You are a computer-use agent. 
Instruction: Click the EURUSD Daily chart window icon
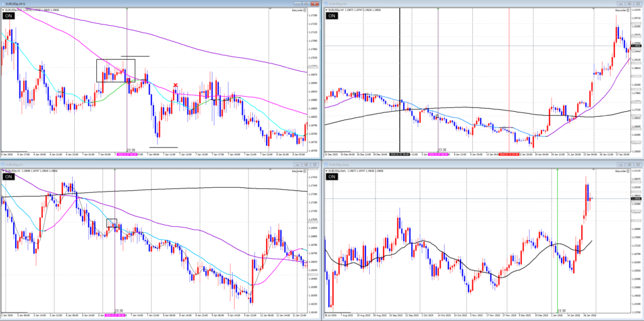[325, 163]
